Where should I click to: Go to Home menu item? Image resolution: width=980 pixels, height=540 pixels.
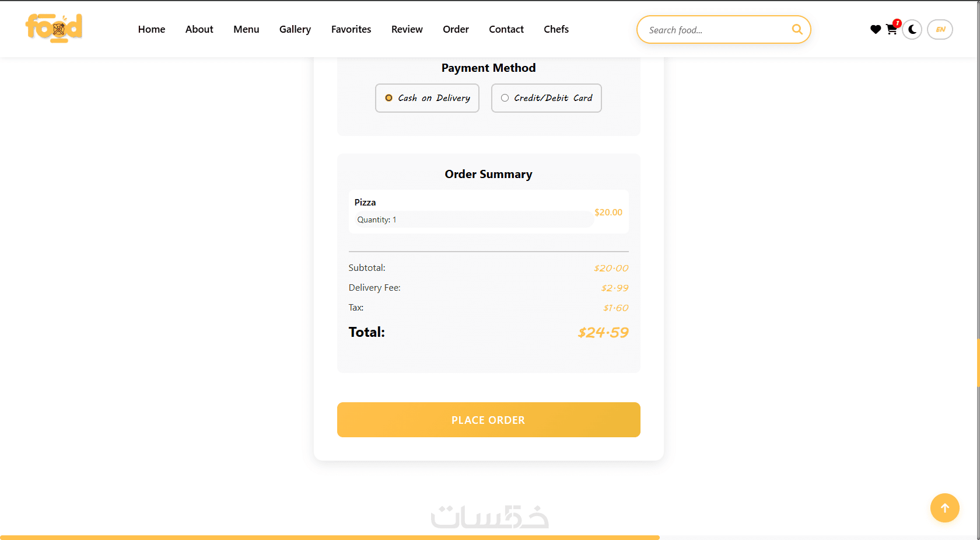pos(152,29)
